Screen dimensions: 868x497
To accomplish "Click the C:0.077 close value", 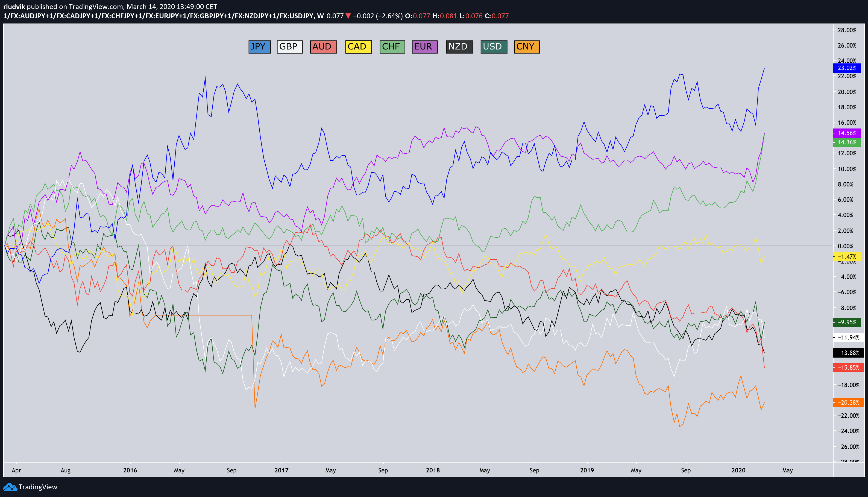I will pos(497,16).
